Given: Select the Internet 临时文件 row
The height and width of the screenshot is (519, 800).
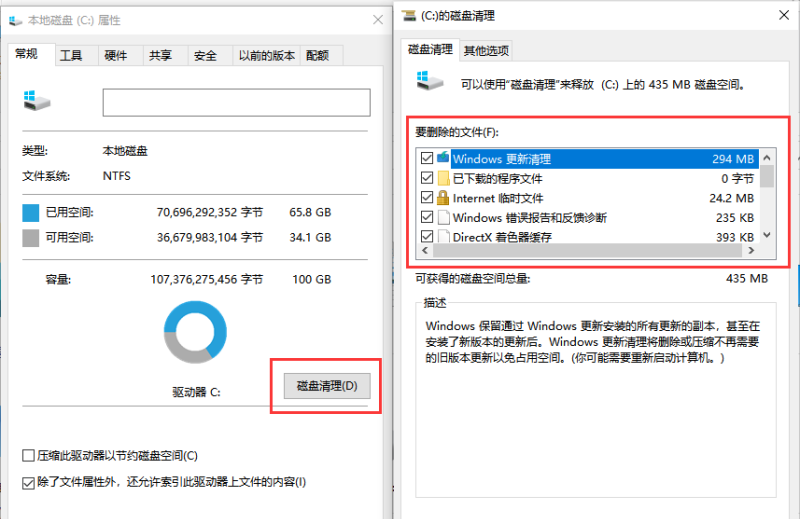Looking at the screenshot, I should click(588, 197).
